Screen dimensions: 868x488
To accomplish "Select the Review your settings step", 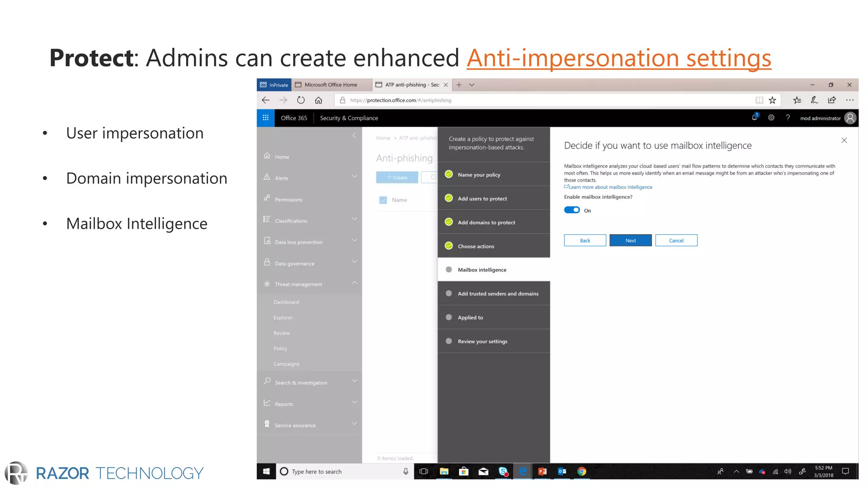I will (494, 341).
